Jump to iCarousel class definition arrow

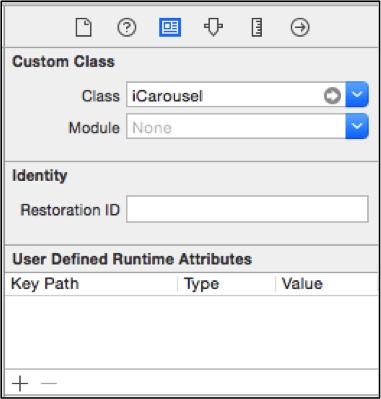332,96
